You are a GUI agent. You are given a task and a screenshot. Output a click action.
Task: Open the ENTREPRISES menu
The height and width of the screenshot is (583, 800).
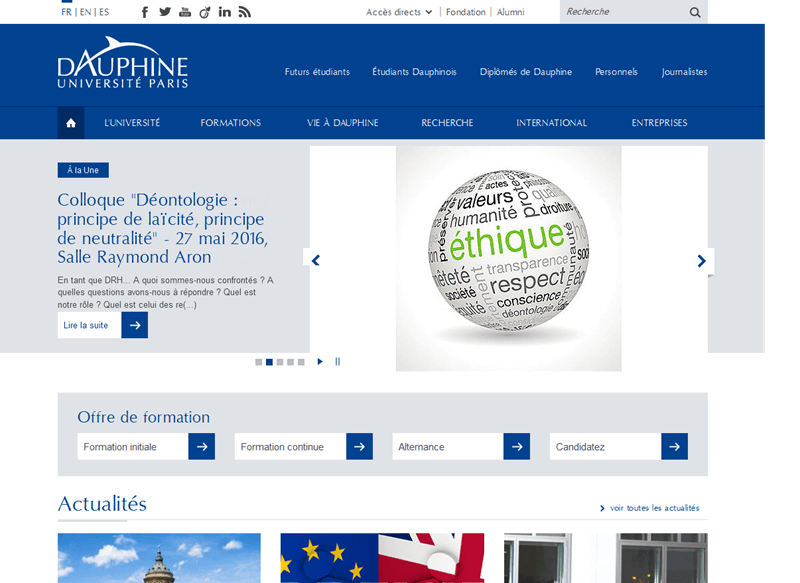[x=660, y=123]
